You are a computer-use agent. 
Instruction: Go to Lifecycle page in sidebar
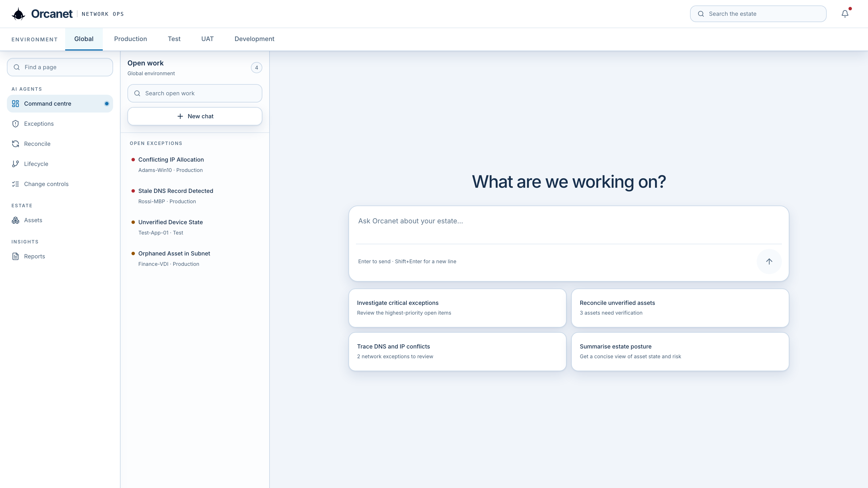coord(60,164)
